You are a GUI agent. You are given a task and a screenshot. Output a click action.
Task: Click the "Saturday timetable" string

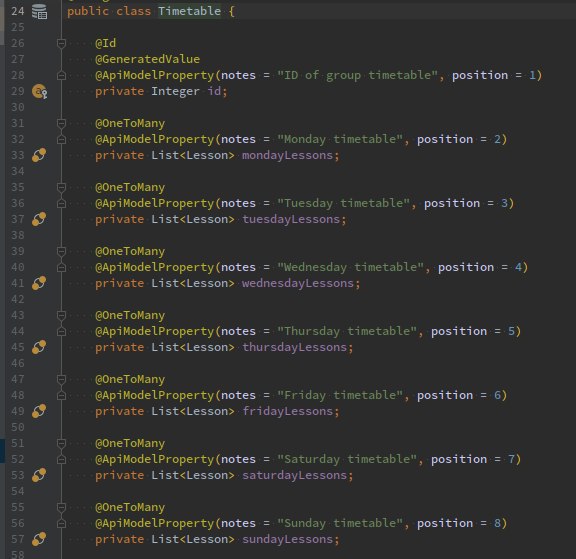(347, 459)
